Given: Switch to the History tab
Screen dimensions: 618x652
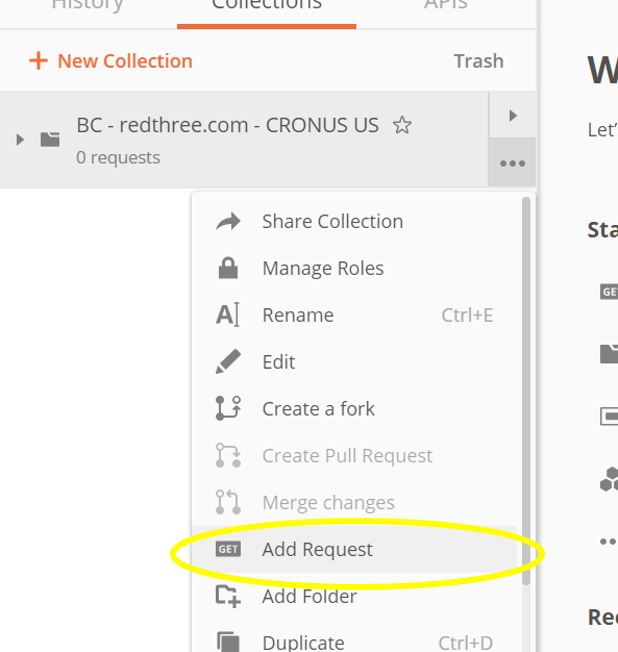Looking at the screenshot, I should click(87, 6).
